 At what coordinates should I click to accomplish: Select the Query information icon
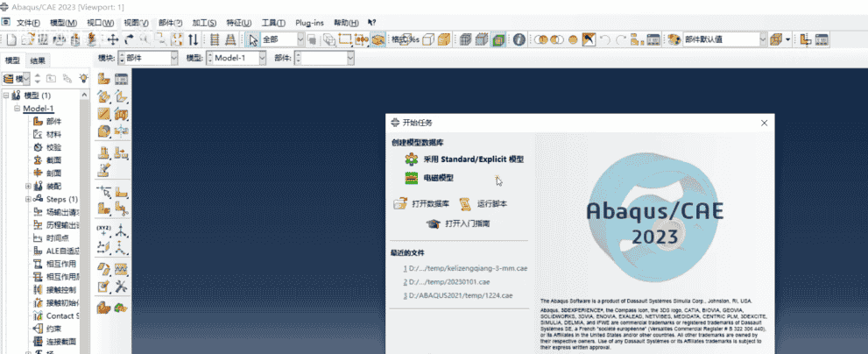point(519,39)
